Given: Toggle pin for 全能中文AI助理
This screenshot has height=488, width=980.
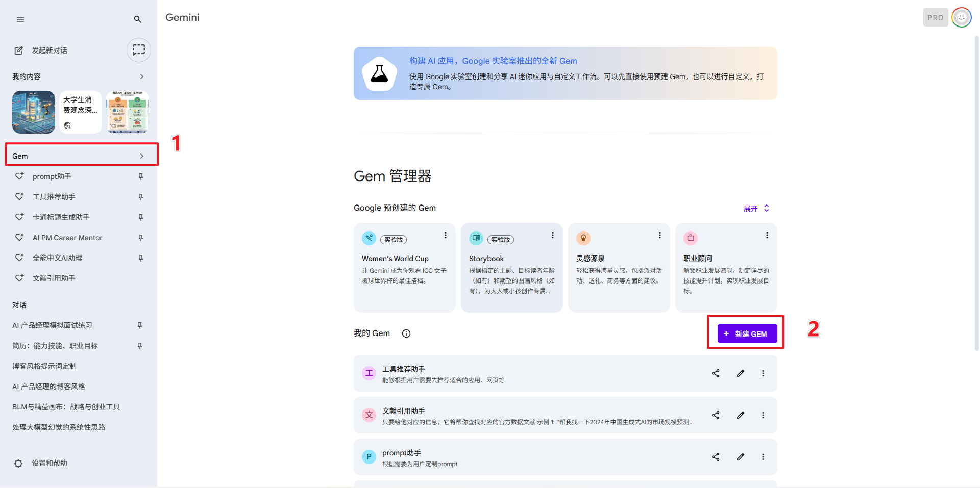Looking at the screenshot, I should coord(141,258).
